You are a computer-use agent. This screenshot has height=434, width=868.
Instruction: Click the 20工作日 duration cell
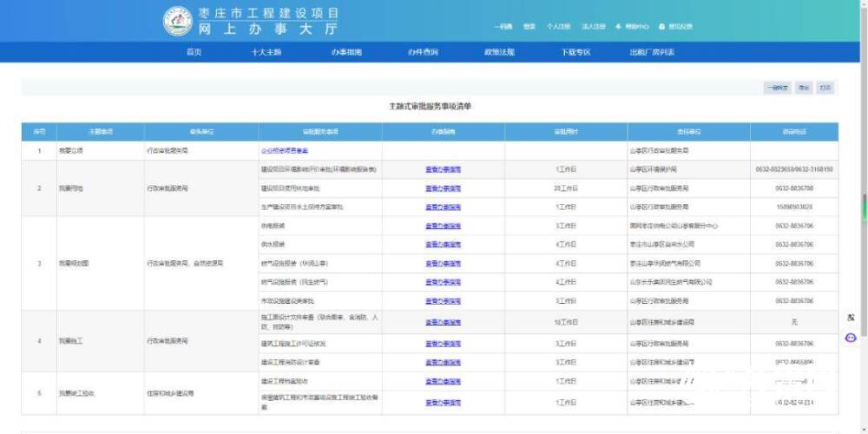point(566,188)
